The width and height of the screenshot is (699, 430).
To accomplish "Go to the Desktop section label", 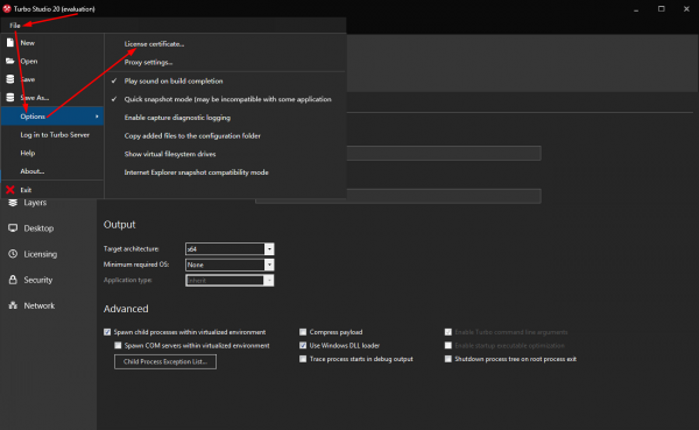I will pyautogui.click(x=39, y=228).
